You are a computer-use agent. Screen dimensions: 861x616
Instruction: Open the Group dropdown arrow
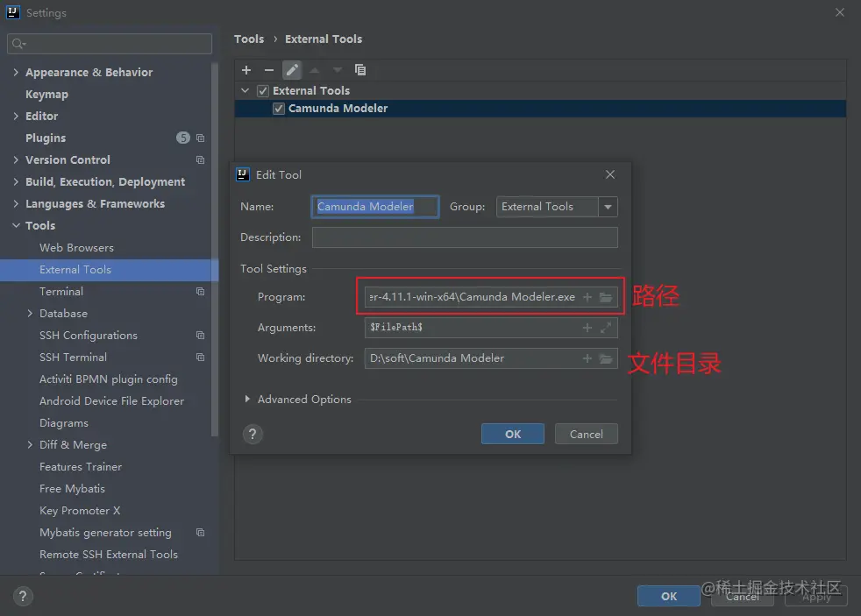[608, 207]
